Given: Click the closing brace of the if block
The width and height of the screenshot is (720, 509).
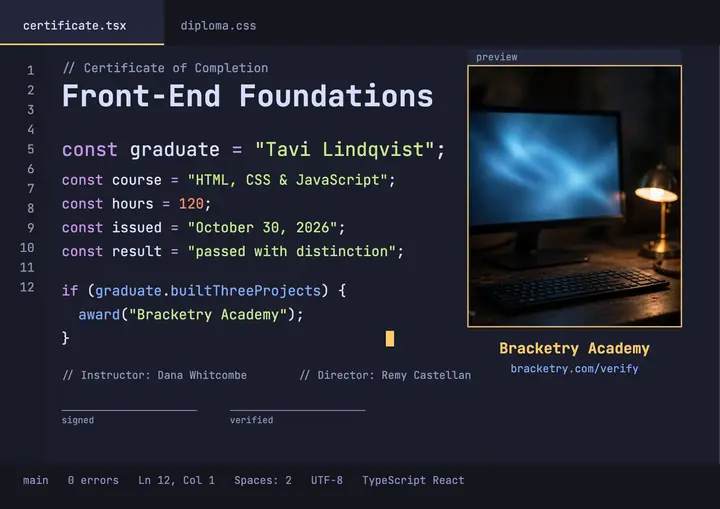Looking at the screenshot, I should (66, 338).
